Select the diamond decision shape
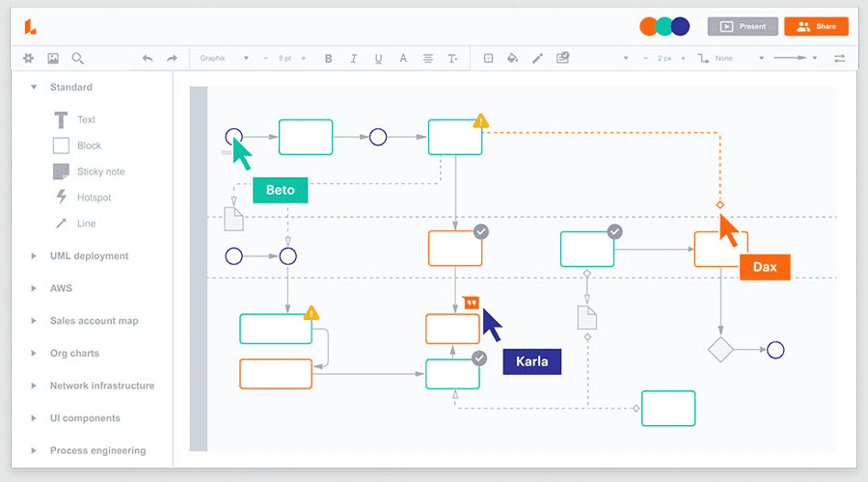 point(720,350)
